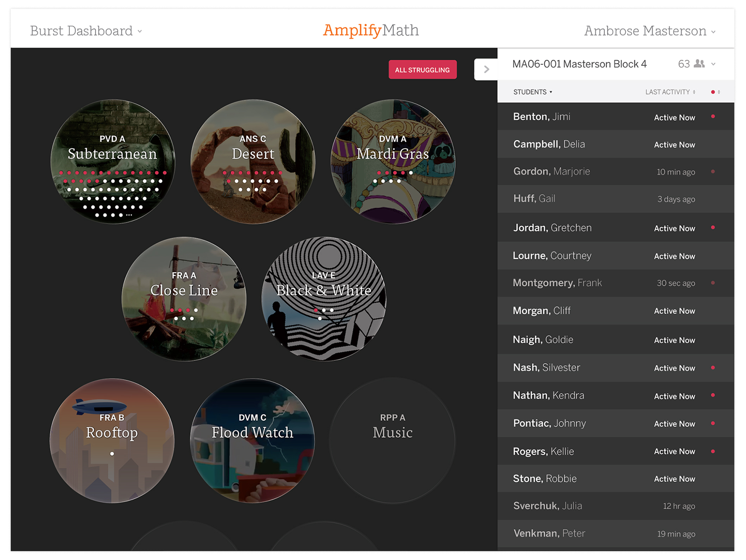Collapse the student panel with the arrow
The width and height of the screenshot is (746, 560).
(x=486, y=69)
